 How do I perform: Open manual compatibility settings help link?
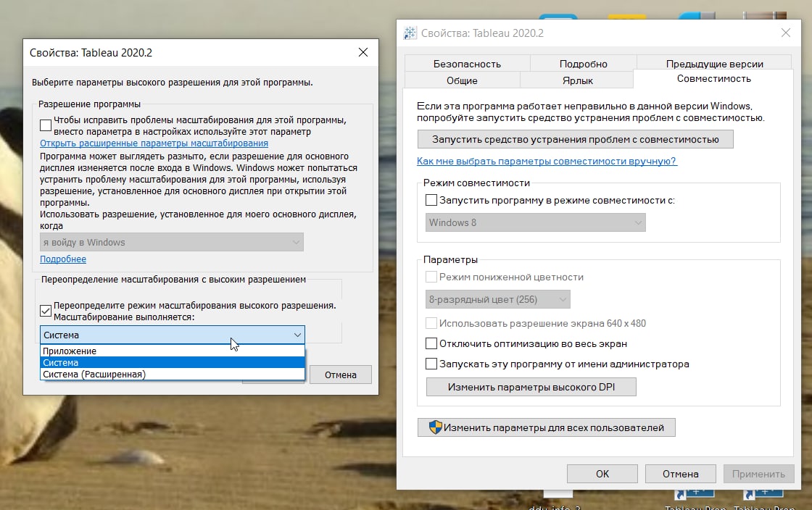click(x=547, y=161)
